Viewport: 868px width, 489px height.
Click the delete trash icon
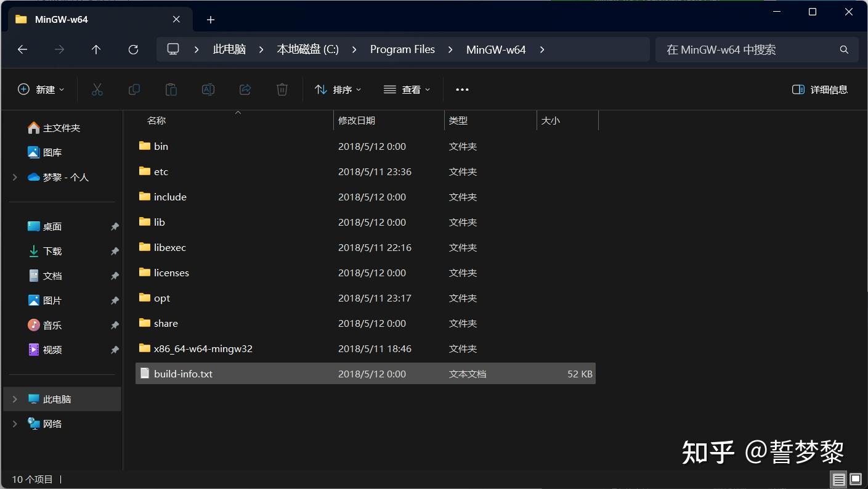tap(282, 89)
